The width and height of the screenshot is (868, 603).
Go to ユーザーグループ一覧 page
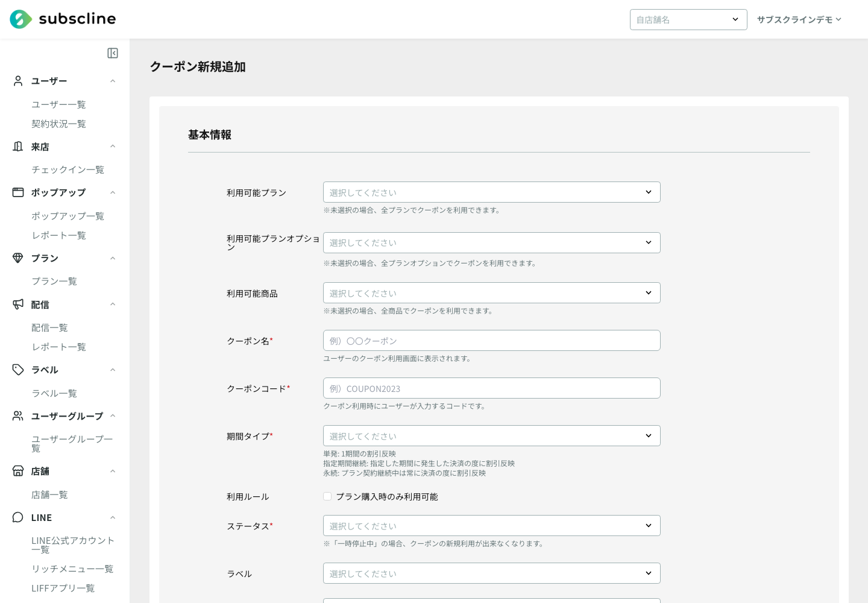(72, 443)
